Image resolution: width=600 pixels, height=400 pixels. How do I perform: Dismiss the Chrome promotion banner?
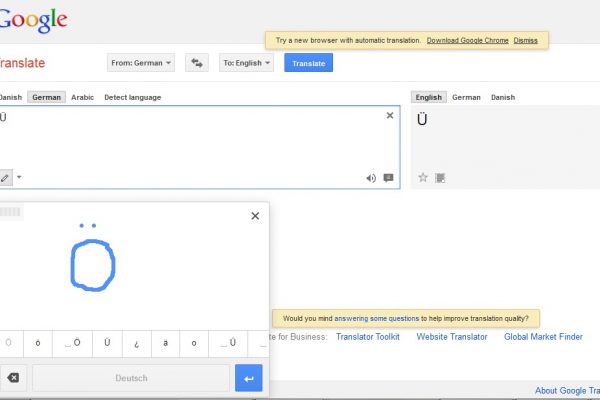525,40
